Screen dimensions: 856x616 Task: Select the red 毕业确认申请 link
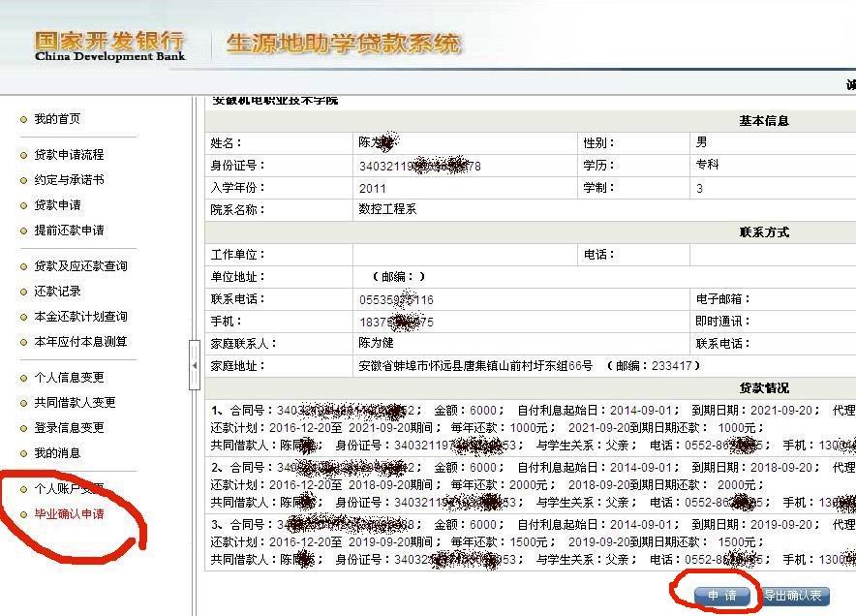coord(68,514)
